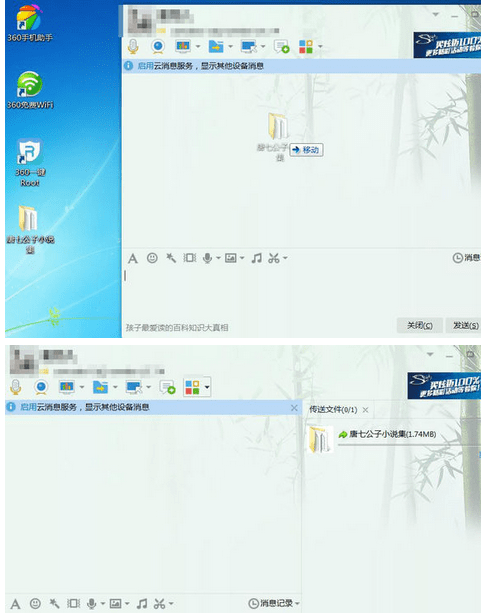Viewport: 481px width, 613px height.
Task: Open the 360手机助手 desktop shortcut
Action: pos(29,23)
